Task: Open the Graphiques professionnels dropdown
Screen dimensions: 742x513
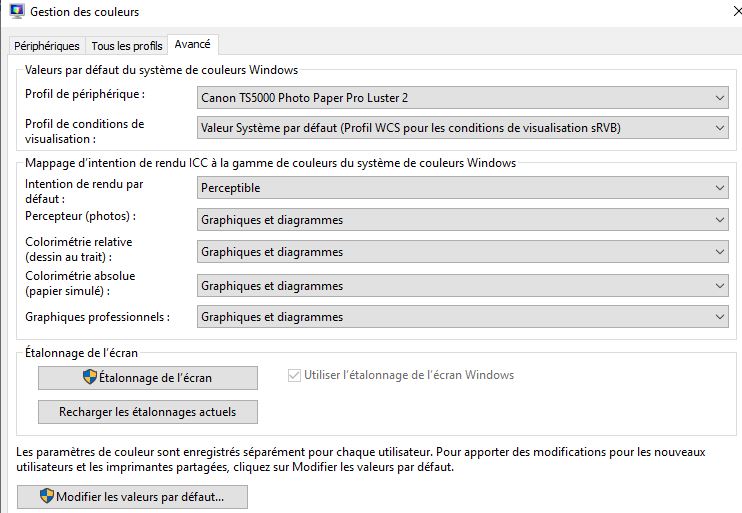Action: pos(463,317)
